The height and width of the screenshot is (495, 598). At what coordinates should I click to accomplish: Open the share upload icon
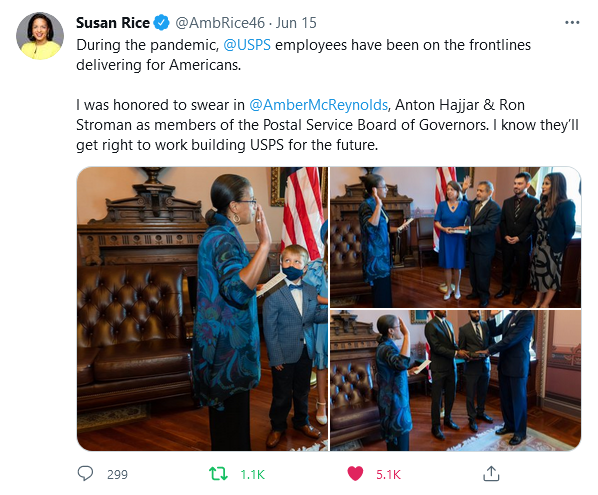491,474
